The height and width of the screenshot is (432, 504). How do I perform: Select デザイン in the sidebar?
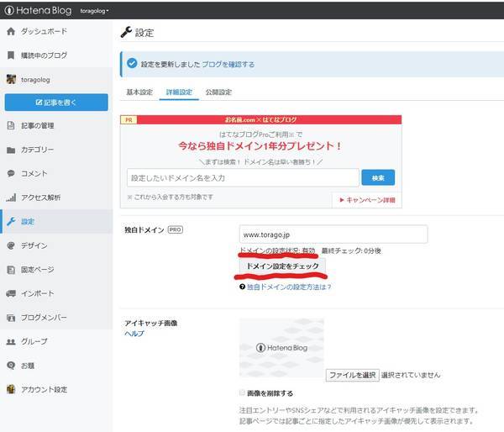34,245
